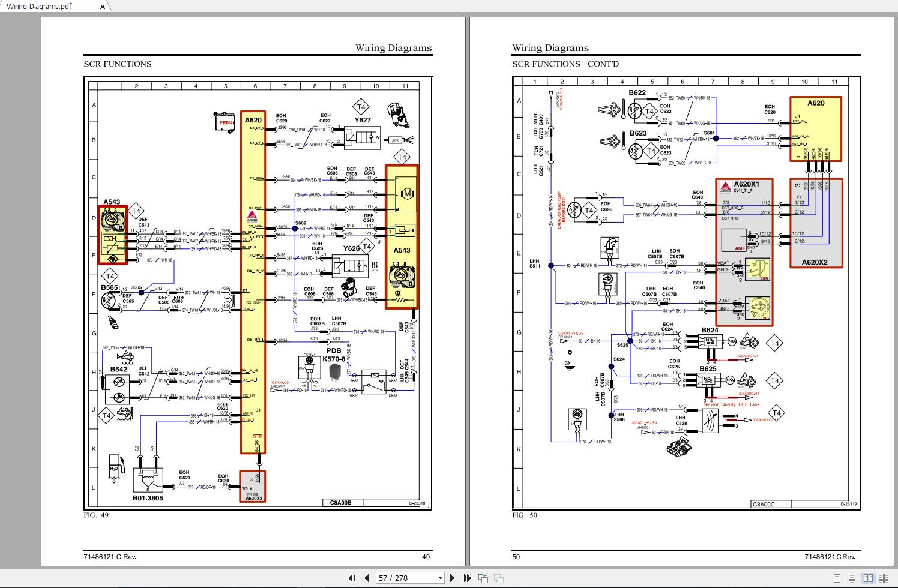The image size is (898, 588).
Task: Select the SCR FUNCTIONS heading text
Action: pyautogui.click(x=118, y=64)
